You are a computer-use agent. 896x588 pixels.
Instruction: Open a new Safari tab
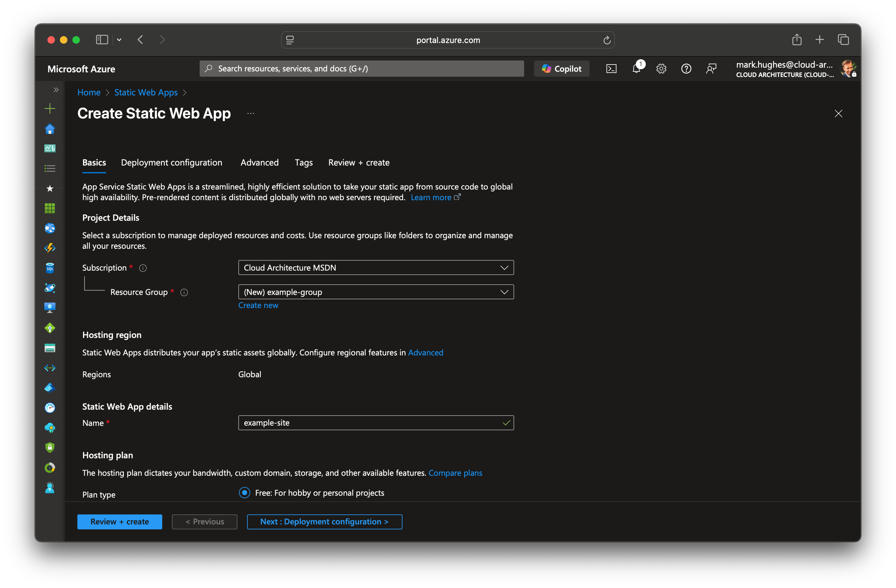tap(820, 40)
